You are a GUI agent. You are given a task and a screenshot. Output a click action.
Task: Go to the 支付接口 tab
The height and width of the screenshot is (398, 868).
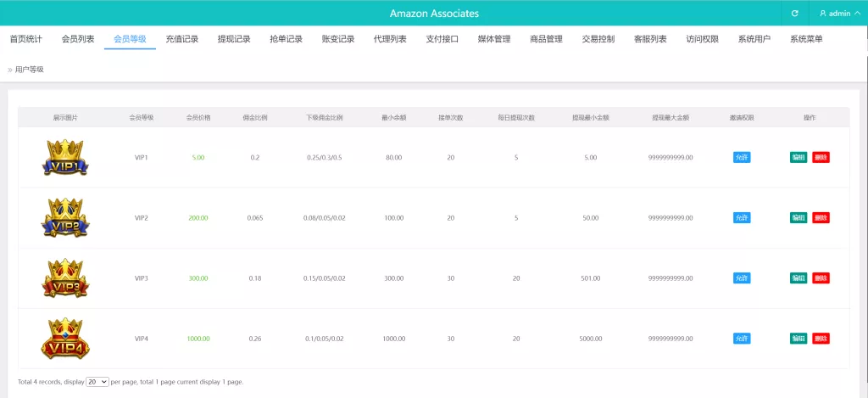[442, 39]
